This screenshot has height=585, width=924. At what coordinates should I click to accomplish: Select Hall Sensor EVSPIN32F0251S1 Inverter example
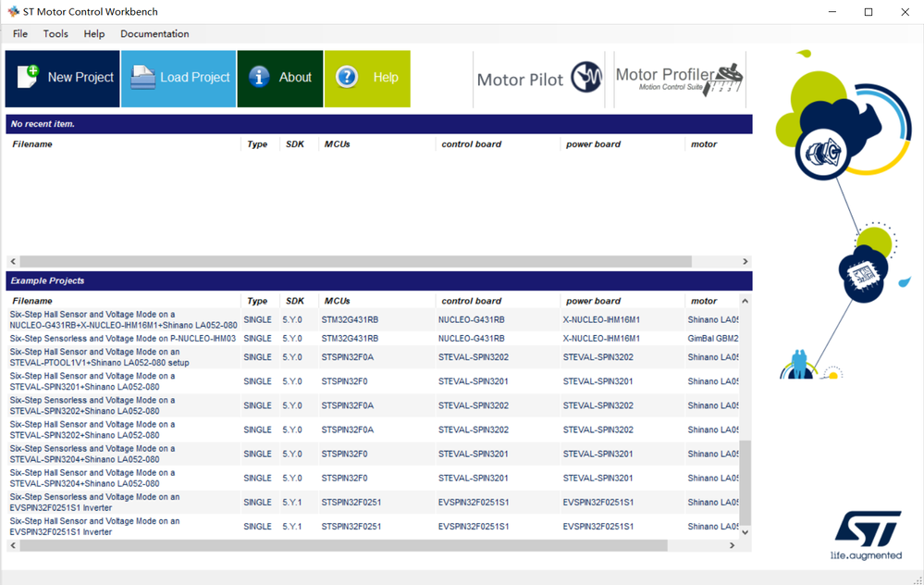pos(373,526)
